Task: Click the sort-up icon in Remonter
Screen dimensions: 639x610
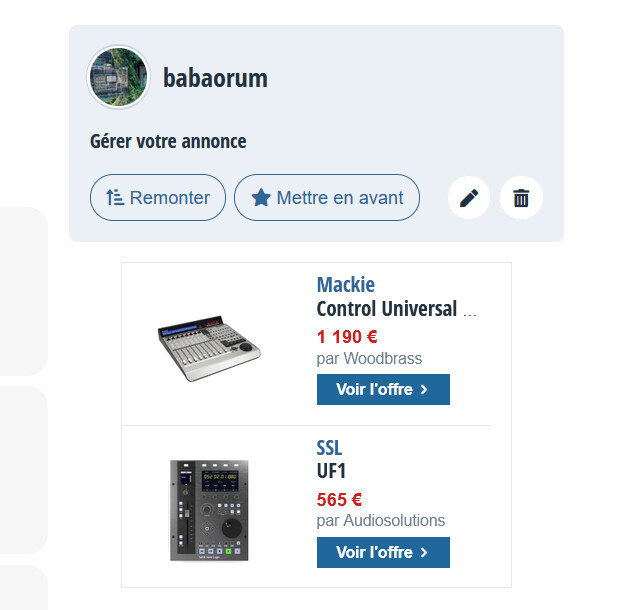Action: pyautogui.click(x=115, y=198)
